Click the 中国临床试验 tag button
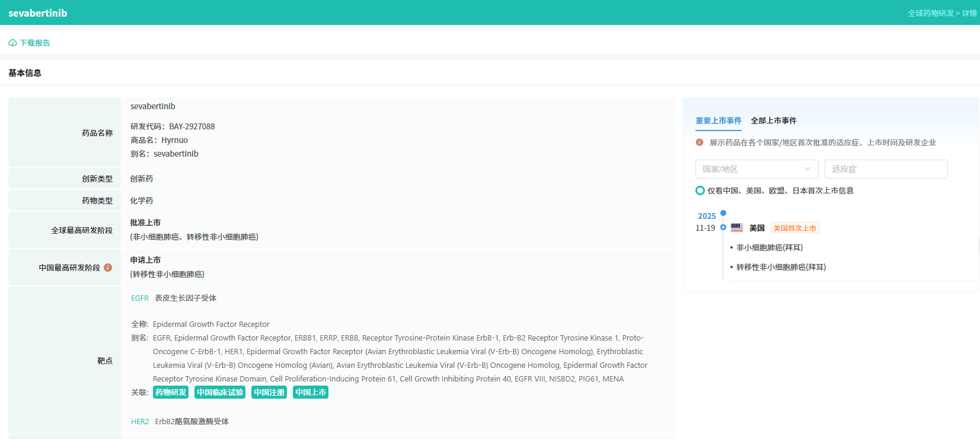Screen dimensions: 980x439 pos(220,392)
